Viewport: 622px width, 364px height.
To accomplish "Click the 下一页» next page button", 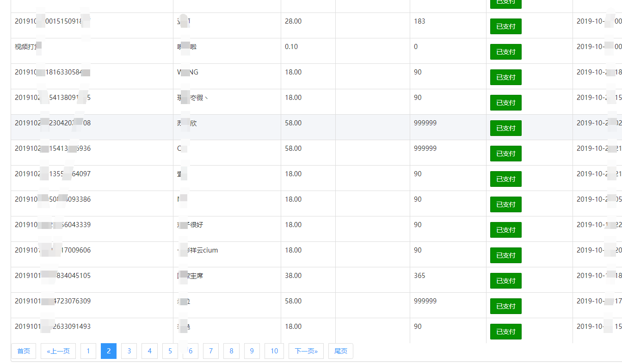I will (x=306, y=351).
